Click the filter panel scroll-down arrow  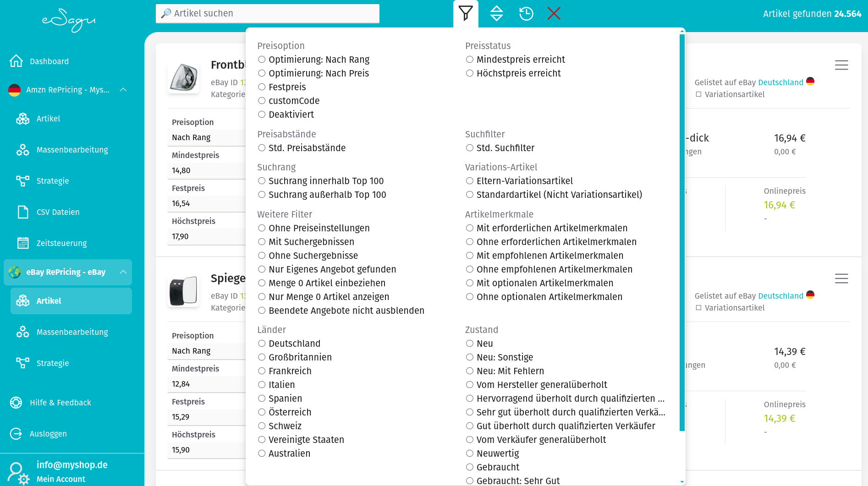(x=682, y=482)
